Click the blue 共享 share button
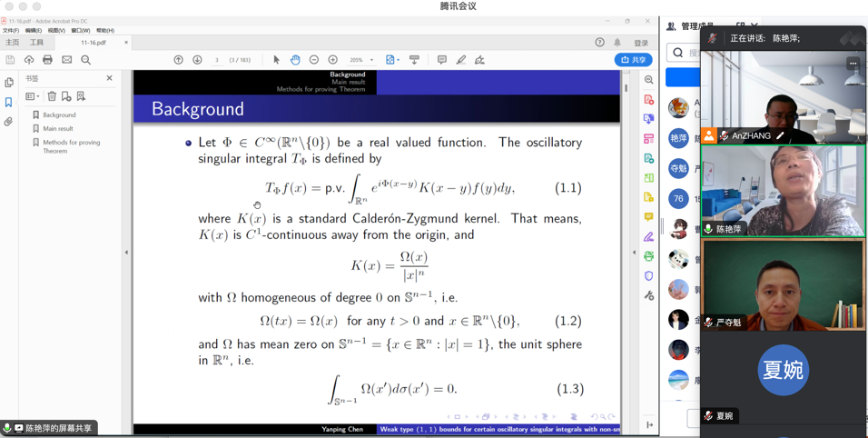Screen dimensions: 868x438 [633, 60]
